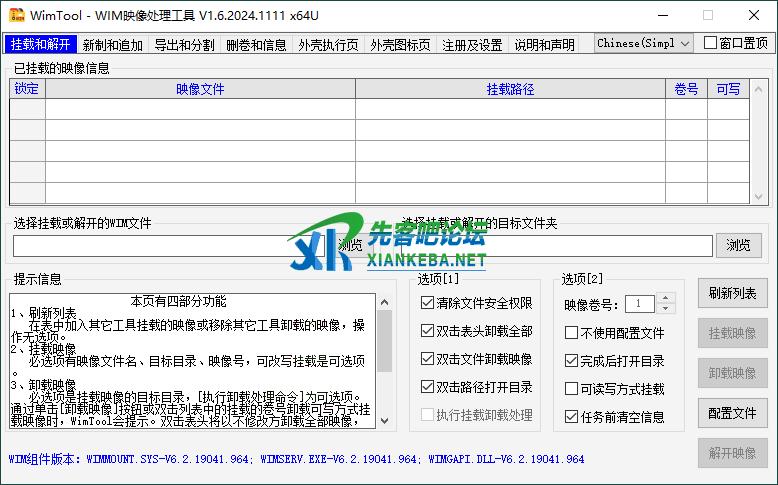The image size is (778, 485).
Task: Enable 不使用配置文件 checkbox
Action: click(x=572, y=333)
